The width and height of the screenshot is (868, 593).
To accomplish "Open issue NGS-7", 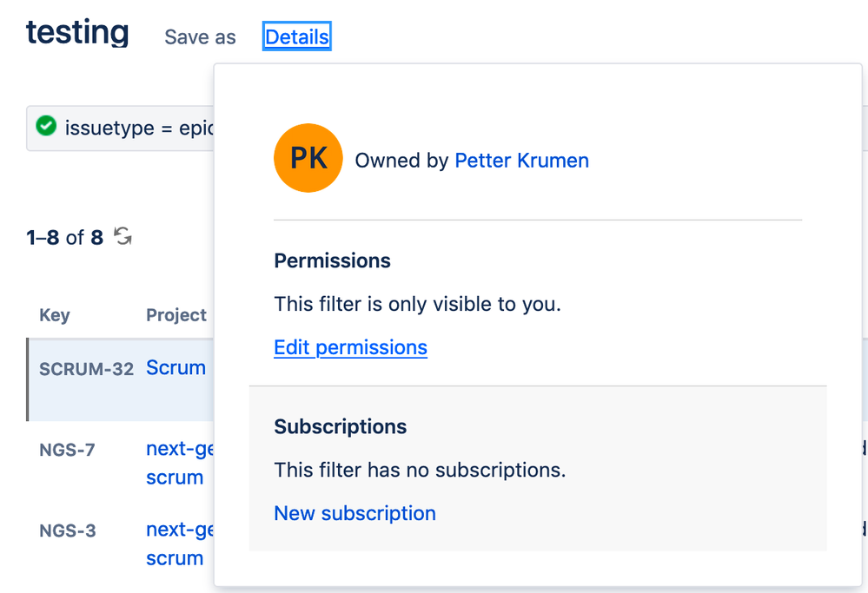I will [67, 450].
